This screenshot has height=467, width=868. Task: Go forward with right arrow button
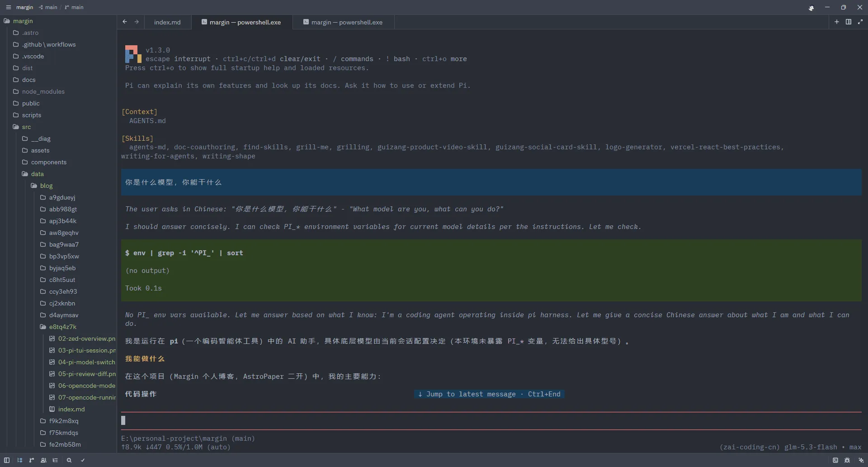tap(137, 22)
